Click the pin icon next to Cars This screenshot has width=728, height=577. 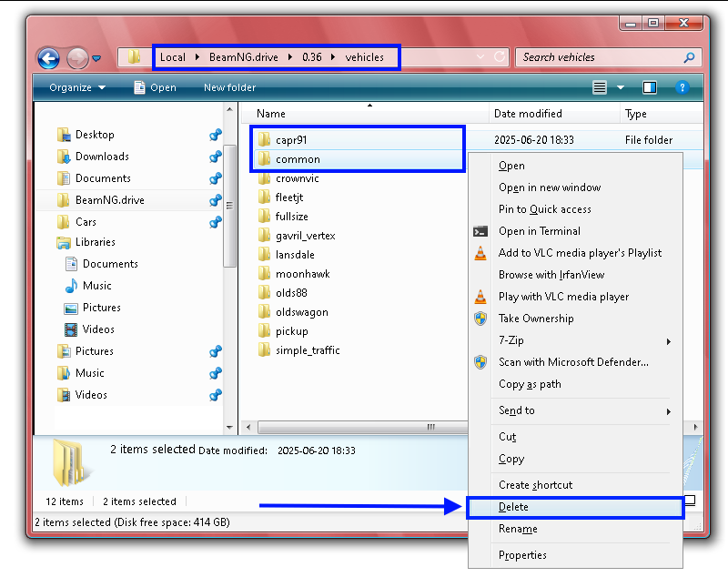(216, 222)
